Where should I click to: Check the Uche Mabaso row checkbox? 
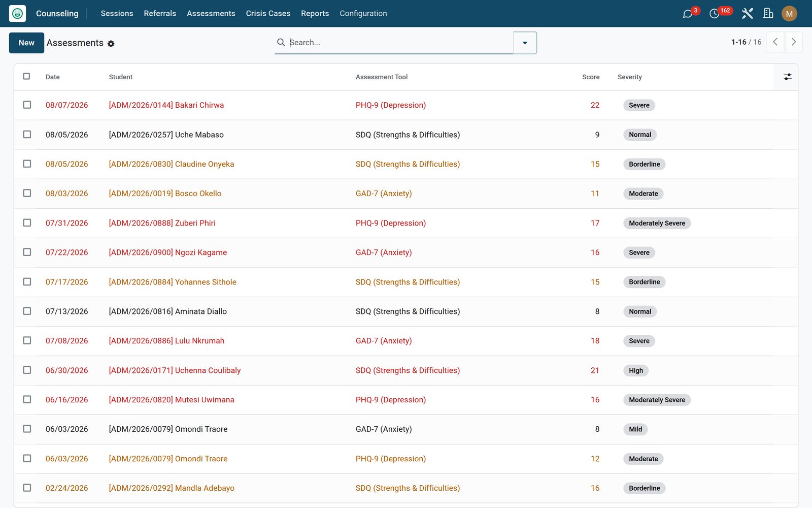tap(27, 134)
